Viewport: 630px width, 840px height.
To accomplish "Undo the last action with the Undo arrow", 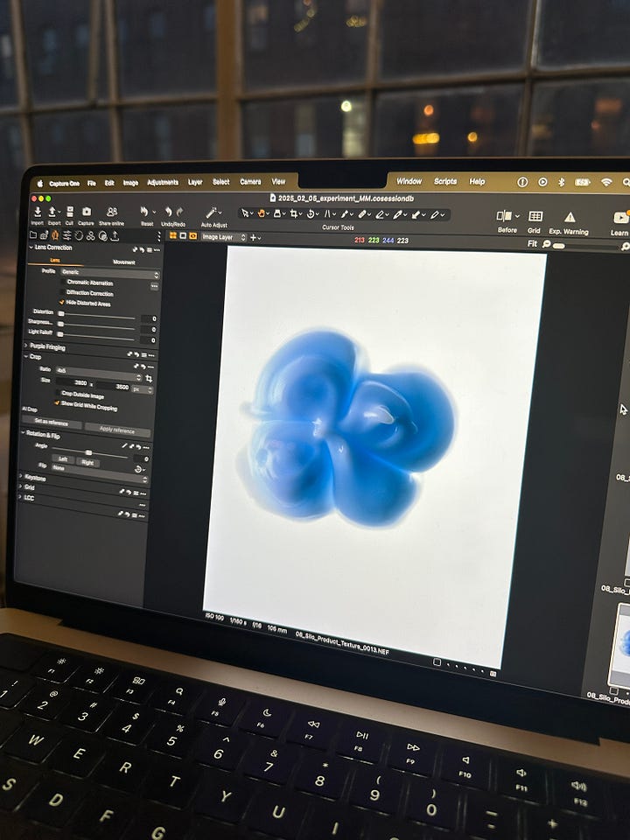I will tap(168, 212).
